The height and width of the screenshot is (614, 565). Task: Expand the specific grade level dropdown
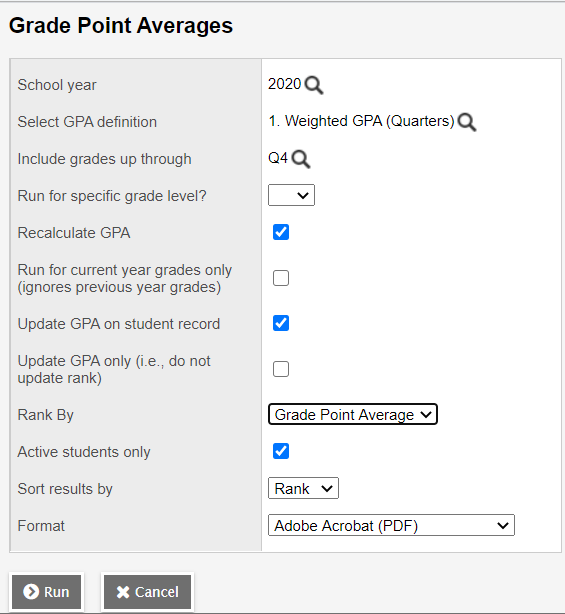click(291, 195)
